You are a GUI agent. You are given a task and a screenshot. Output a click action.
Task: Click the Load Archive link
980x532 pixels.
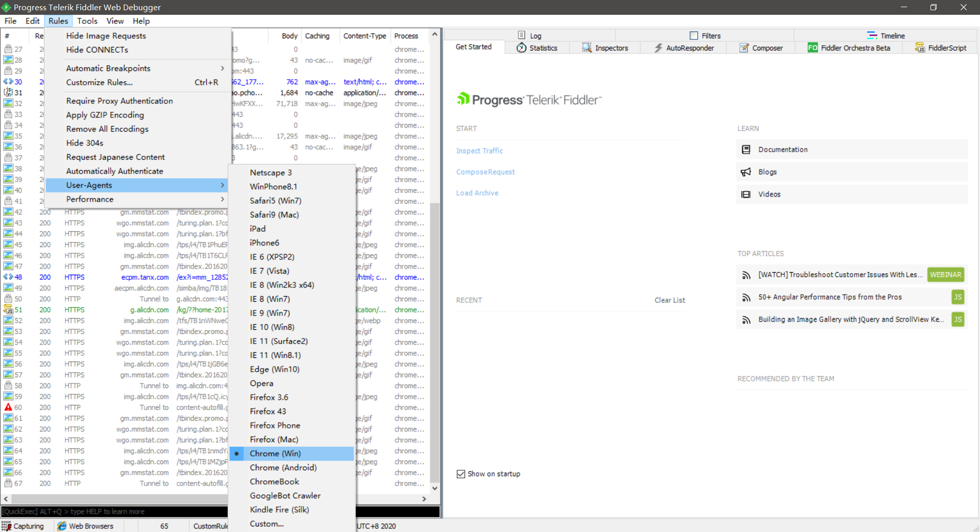click(x=477, y=193)
